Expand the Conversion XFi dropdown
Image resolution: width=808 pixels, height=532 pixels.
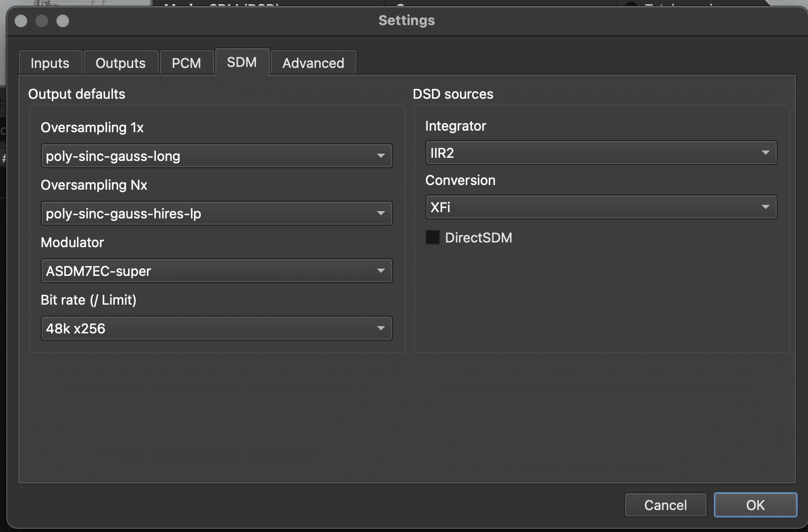601,207
